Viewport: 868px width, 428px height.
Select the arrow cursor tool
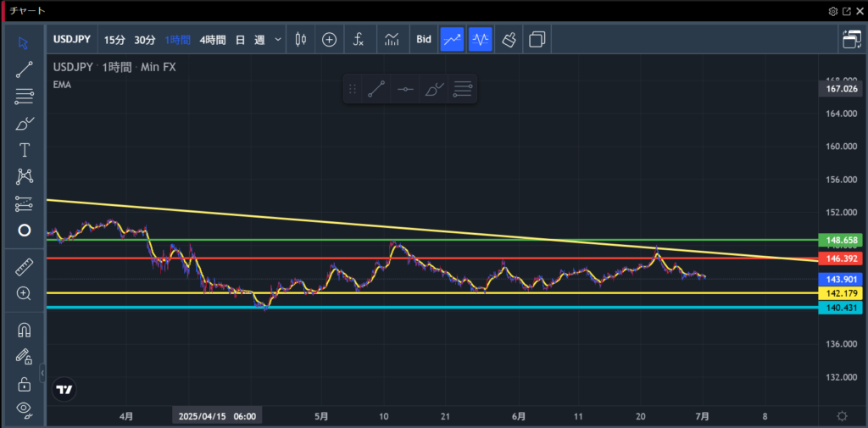tap(24, 43)
